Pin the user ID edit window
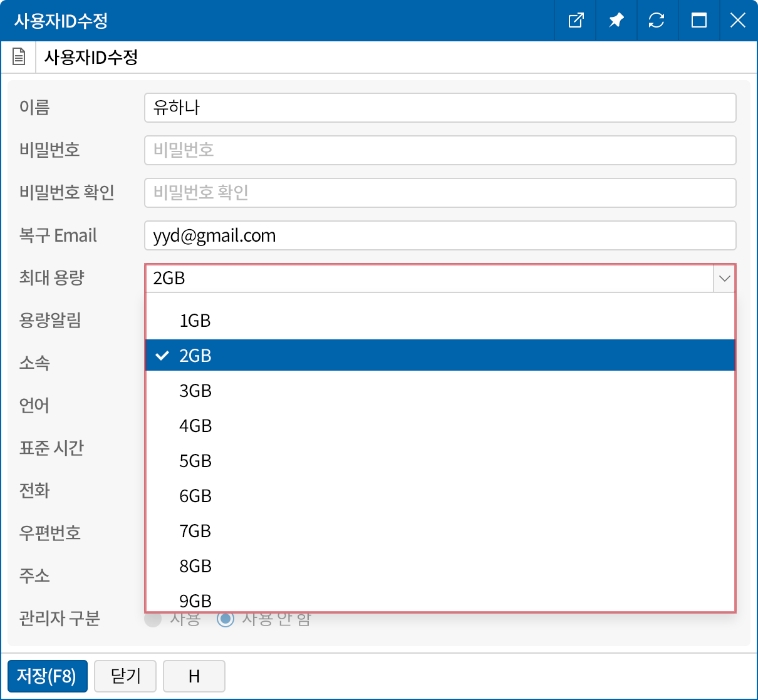The height and width of the screenshot is (700, 758). 616,21
